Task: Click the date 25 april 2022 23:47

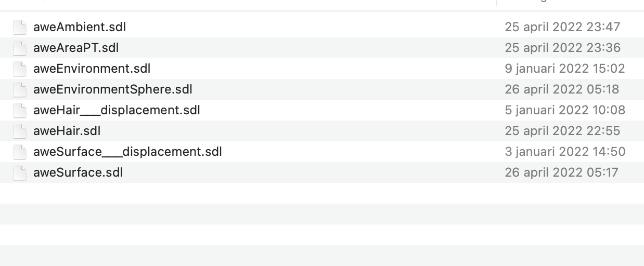Action: [562, 27]
